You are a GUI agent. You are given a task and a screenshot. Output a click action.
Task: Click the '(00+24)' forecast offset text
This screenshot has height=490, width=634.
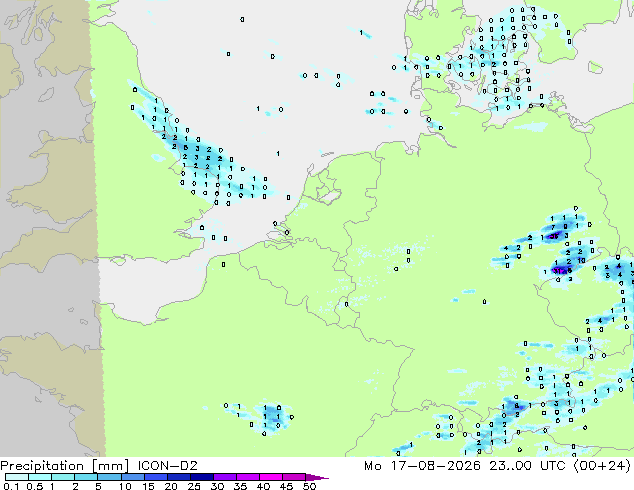coord(602,466)
